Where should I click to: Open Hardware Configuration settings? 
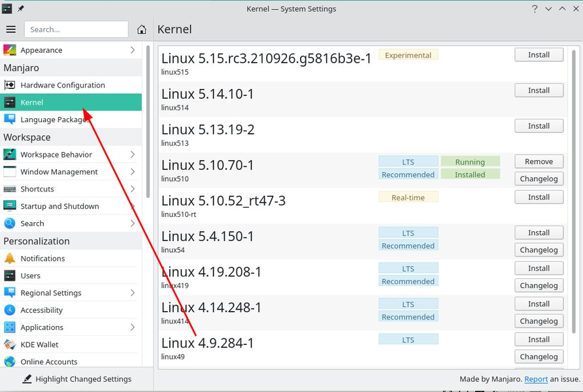click(71, 85)
